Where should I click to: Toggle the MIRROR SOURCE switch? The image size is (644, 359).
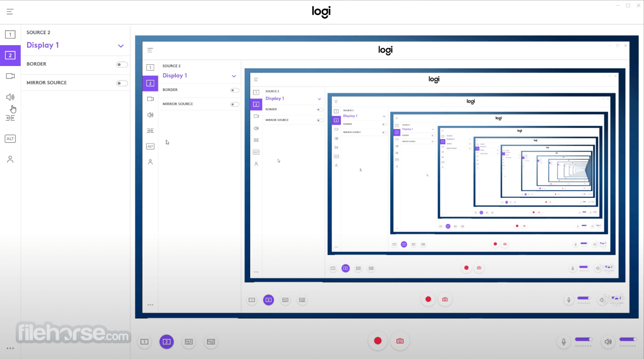pyautogui.click(x=122, y=83)
